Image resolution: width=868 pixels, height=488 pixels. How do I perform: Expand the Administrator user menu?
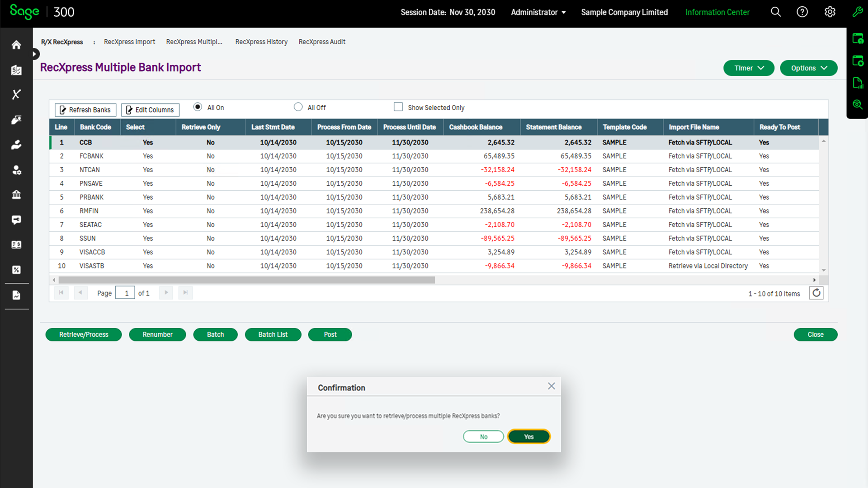pos(538,12)
